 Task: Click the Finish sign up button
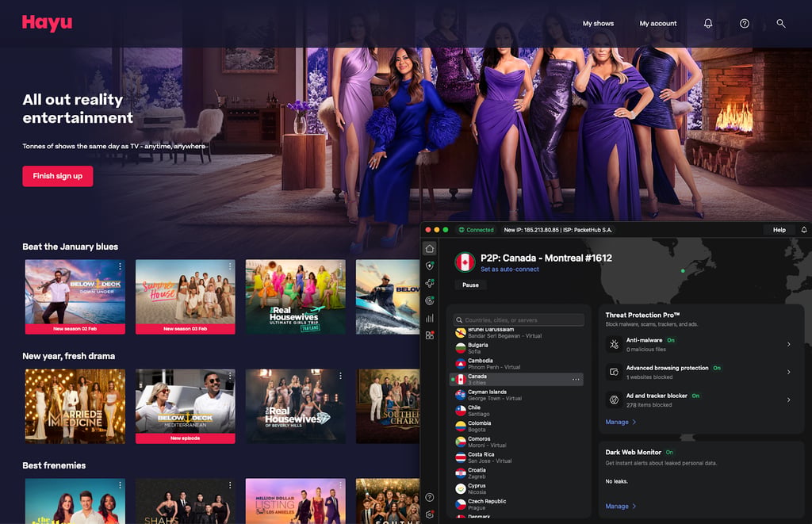pyautogui.click(x=57, y=176)
